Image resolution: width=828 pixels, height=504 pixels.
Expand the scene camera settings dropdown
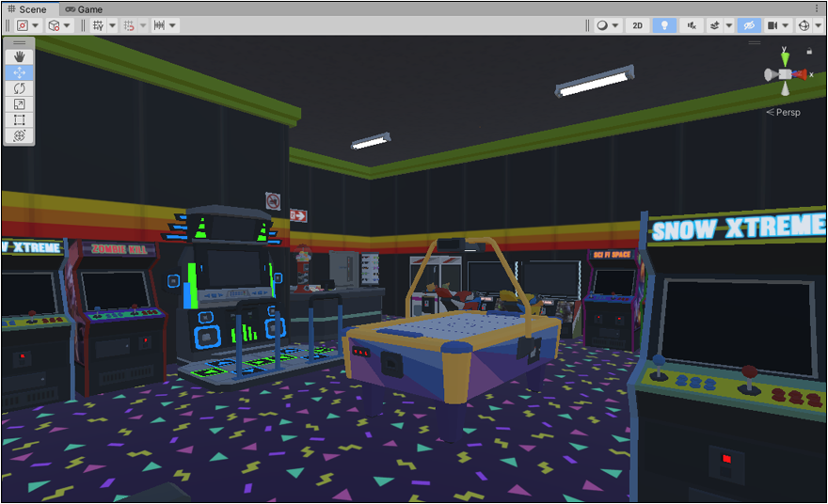(785, 25)
